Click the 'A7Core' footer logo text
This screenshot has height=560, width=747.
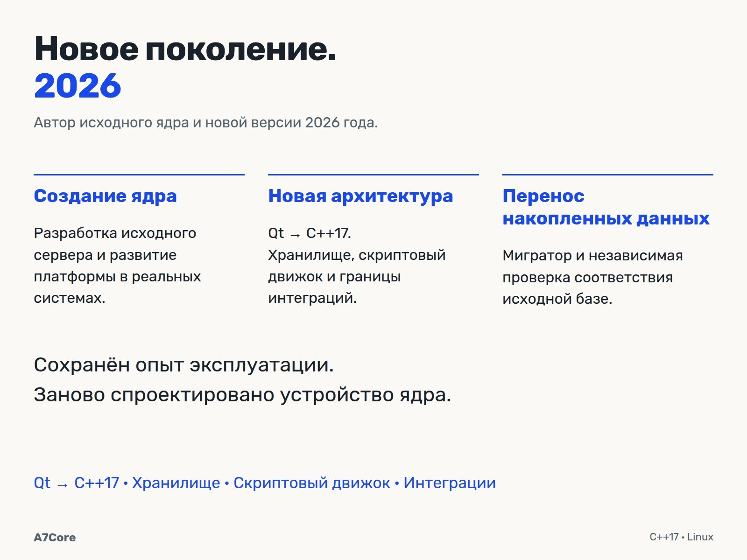[55, 538]
